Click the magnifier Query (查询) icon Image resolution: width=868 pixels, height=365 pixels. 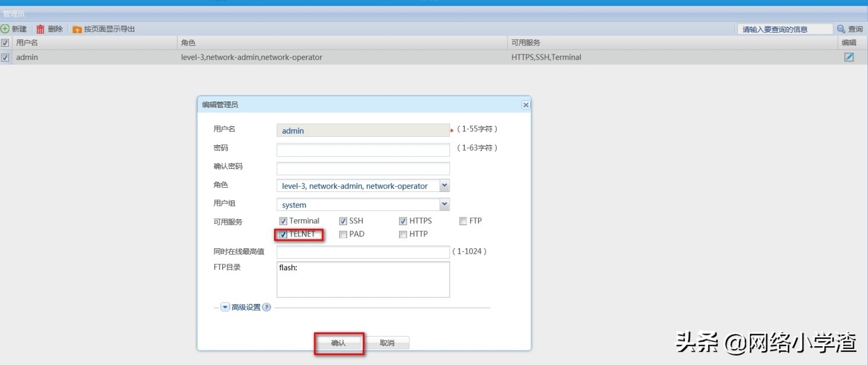pyautogui.click(x=841, y=29)
